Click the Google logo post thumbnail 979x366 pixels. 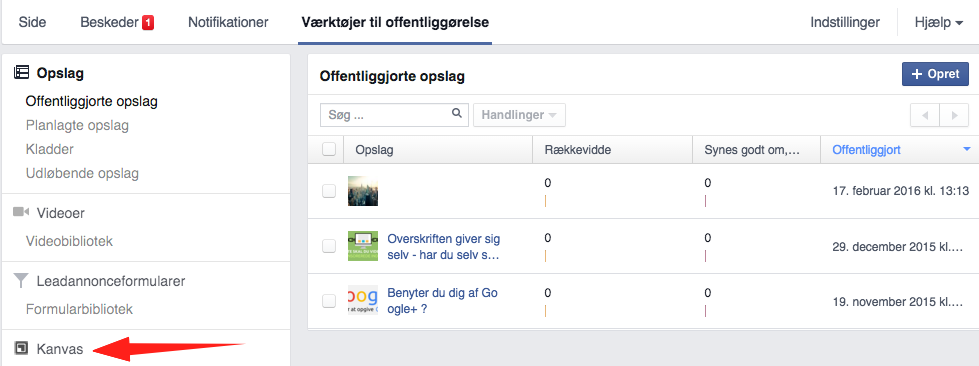363,300
